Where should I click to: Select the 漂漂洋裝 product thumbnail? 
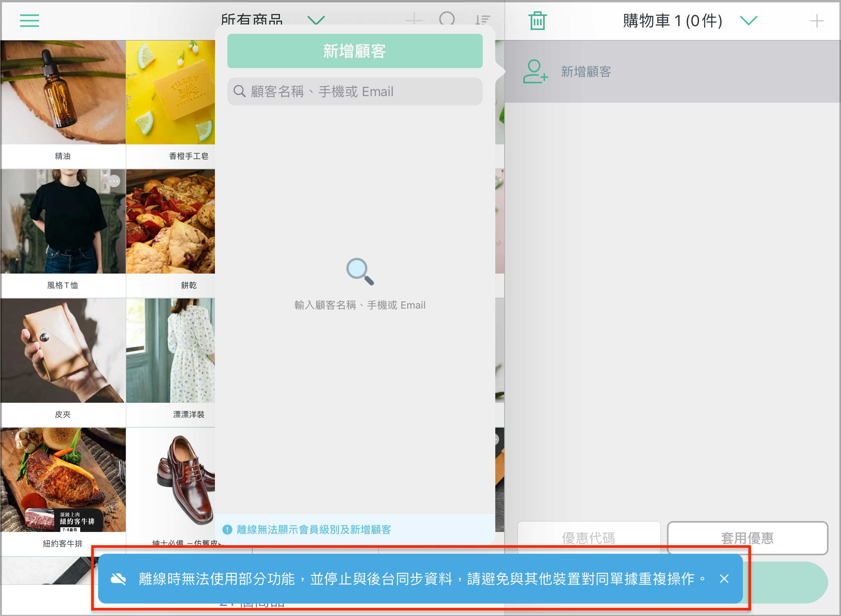click(x=171, y=351)
